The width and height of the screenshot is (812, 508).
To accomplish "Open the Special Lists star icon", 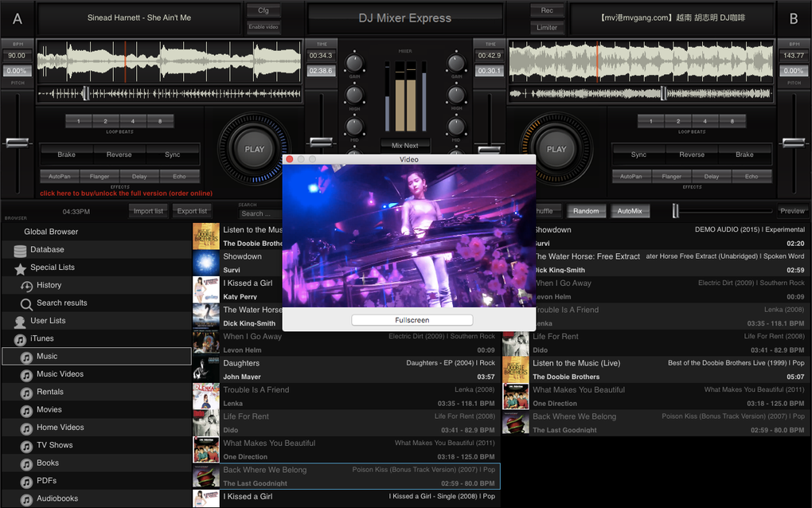I will point(20,268).
